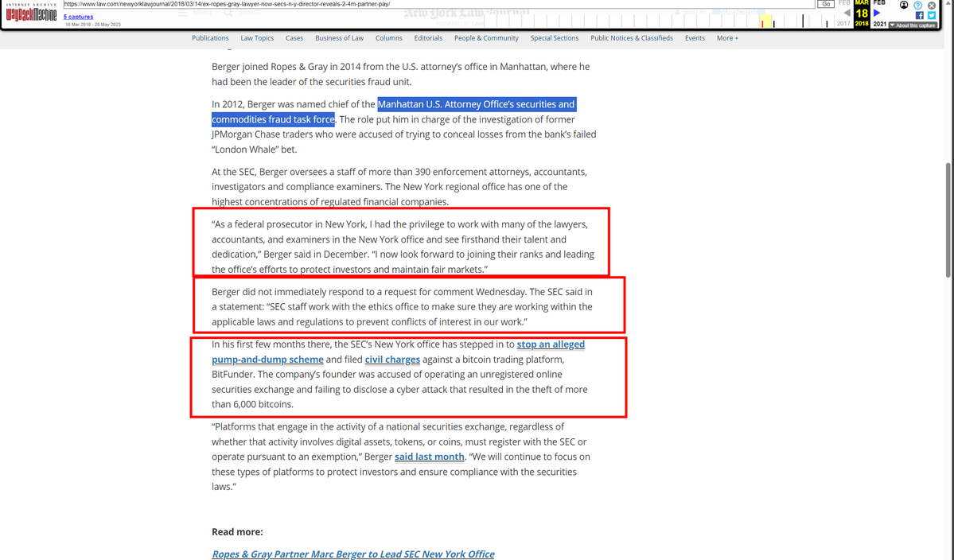
Task: Click the Wayback URL input field
Action: pyautogui.click(x=438, y=4)
